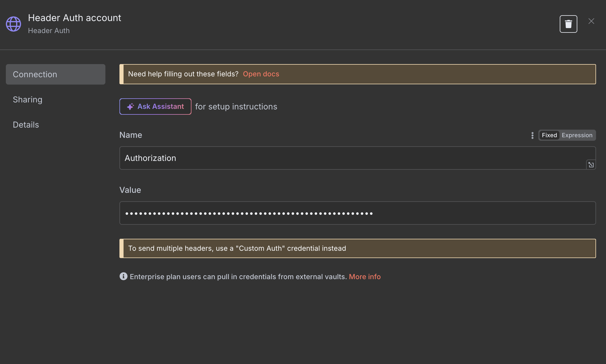Click the info icon beside Enterprise notice
Viewport: 606px width, 364px height.
123,276
